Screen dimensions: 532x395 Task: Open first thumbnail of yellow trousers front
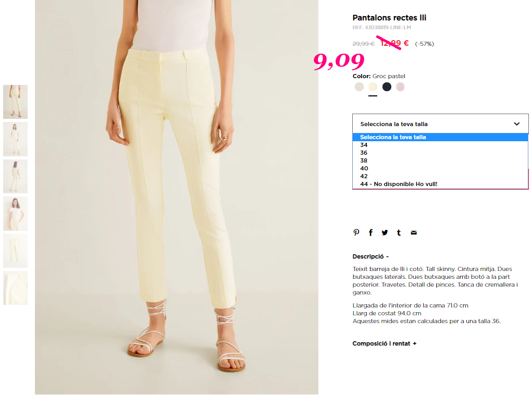click(15, 102)
